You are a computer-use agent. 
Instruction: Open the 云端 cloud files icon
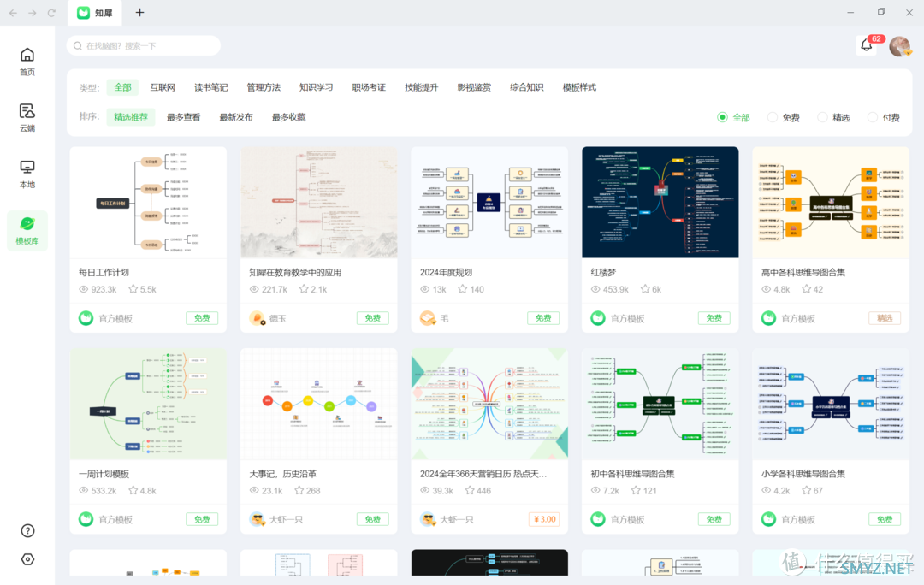[x=27, y=110]
